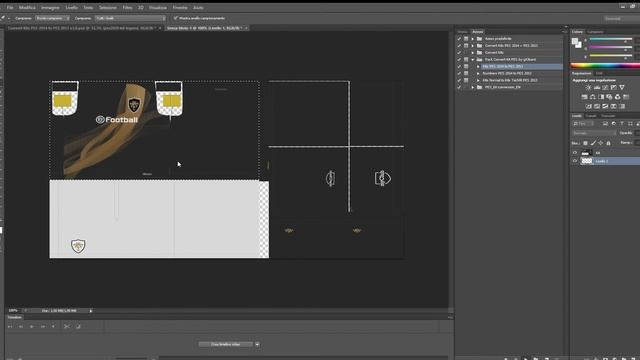The image size is (640, 360).
Task: Click the color spectrum ramp in Colore panel
Action: 605,65
